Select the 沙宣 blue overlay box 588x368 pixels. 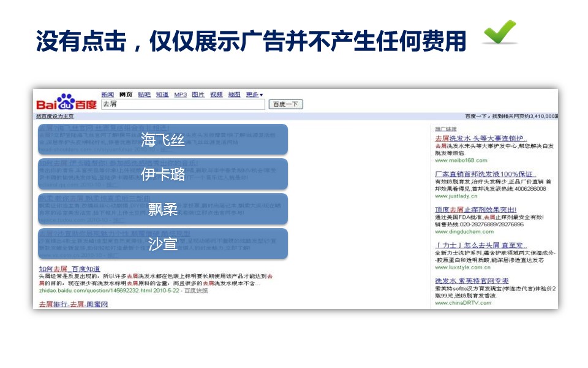162,243
